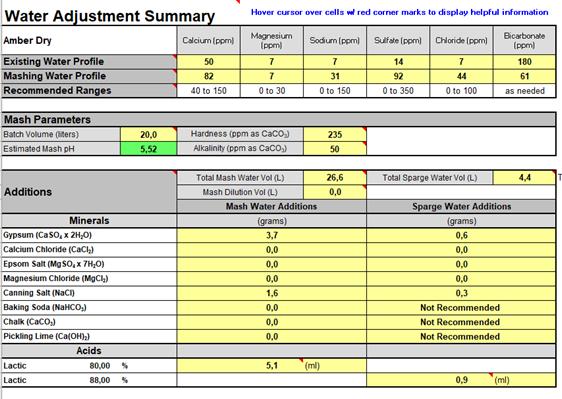Select the Baking Soda Not Recommended cell

(461, 308)
